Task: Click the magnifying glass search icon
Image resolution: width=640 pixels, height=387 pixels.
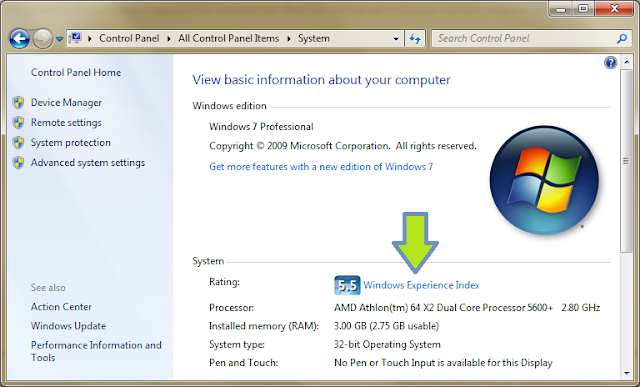Action: click(x=622, y=38)
